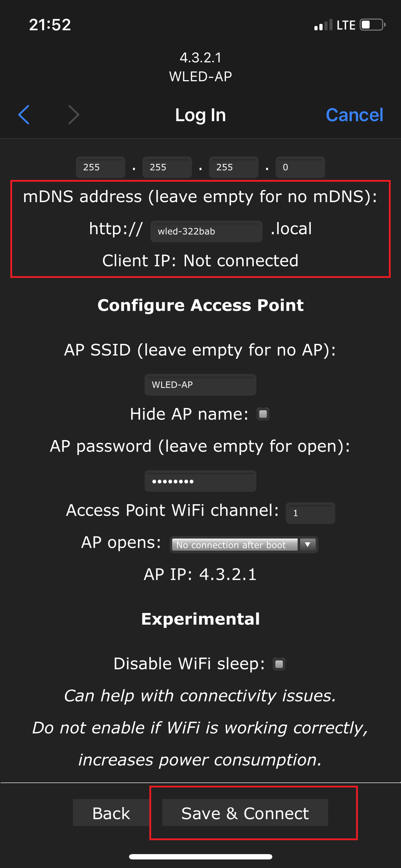Tap the clock in status bar
Screen dimensions: 401x868
50,25
